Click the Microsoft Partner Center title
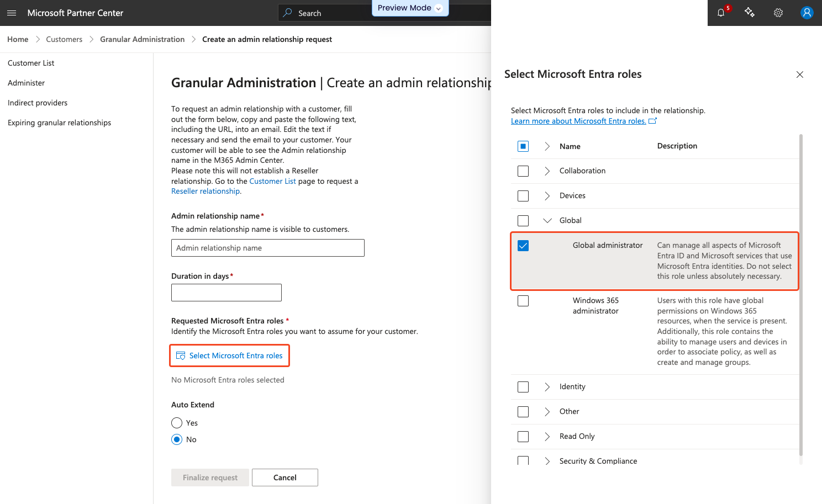 tap(75, 13)
